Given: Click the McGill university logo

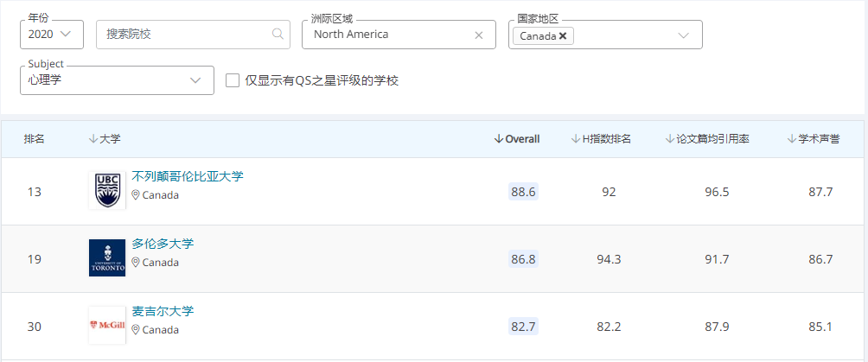Looking at the screenshot, I should click(107, 326).
